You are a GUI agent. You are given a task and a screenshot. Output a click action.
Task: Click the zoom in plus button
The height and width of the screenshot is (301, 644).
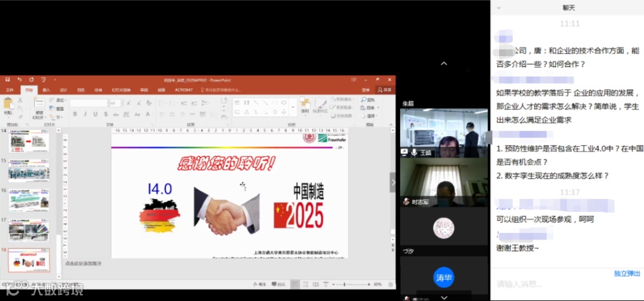coord(369,284)
